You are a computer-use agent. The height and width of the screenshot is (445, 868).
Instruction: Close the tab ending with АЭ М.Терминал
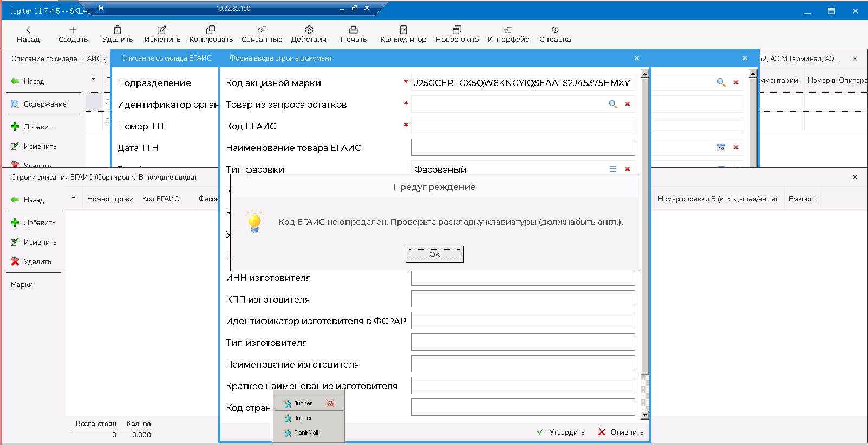coord(855,58)
